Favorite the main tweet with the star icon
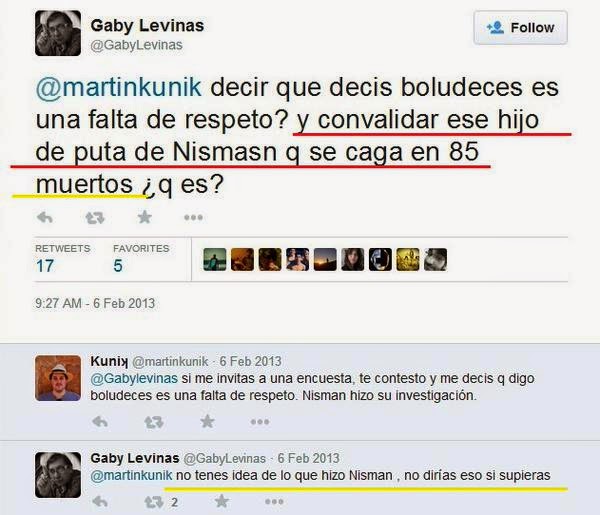Screen dimensions: 600x515 (x=145, y=217)
